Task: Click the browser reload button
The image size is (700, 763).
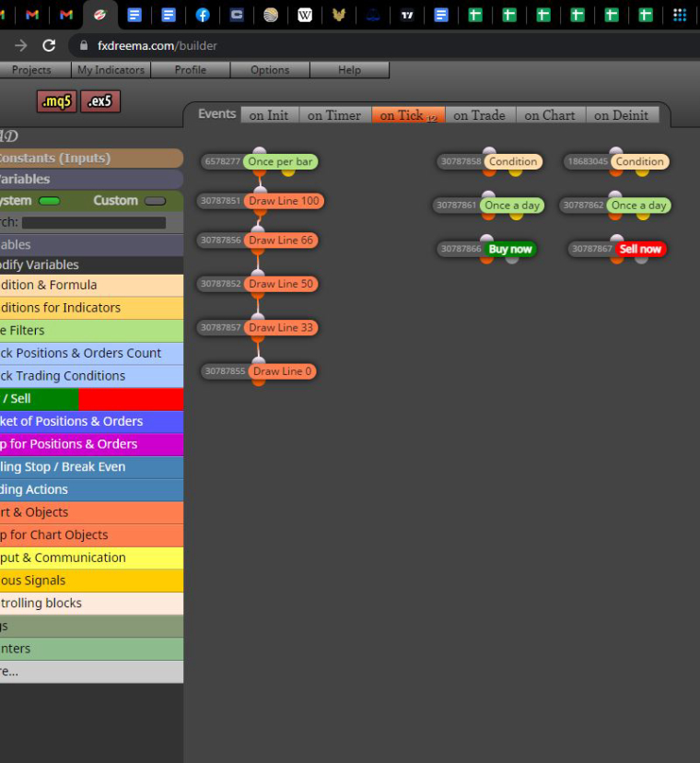Action: [x=49, y=46]
